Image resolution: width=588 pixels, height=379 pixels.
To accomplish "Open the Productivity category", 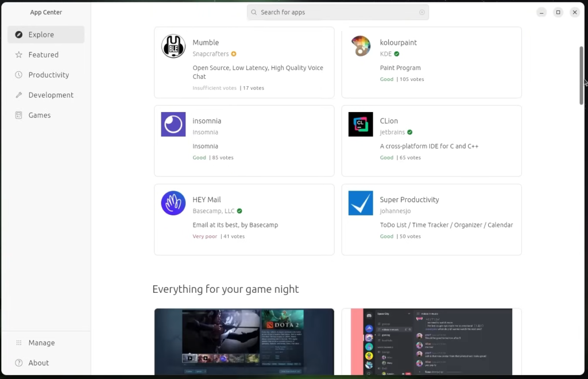I will pos(46,75).
